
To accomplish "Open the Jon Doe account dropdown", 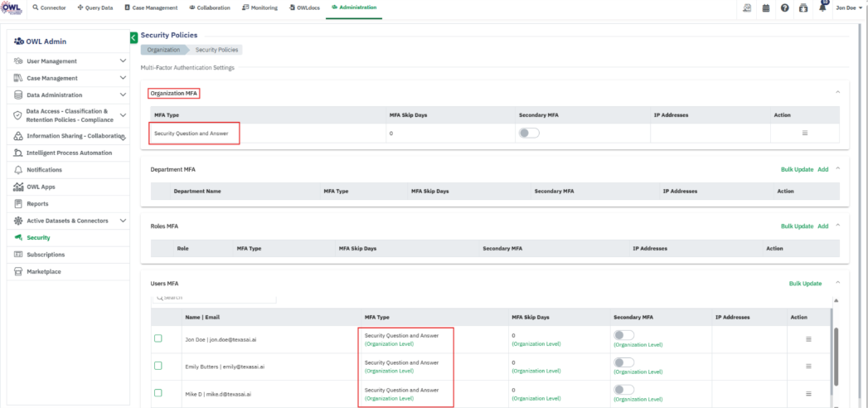I will click(849, 7).
